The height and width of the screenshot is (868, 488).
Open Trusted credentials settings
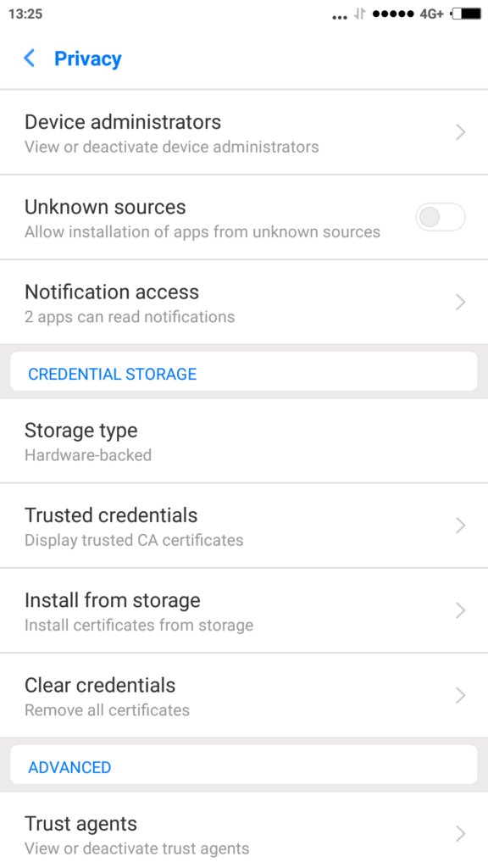(x=244, y=526)
